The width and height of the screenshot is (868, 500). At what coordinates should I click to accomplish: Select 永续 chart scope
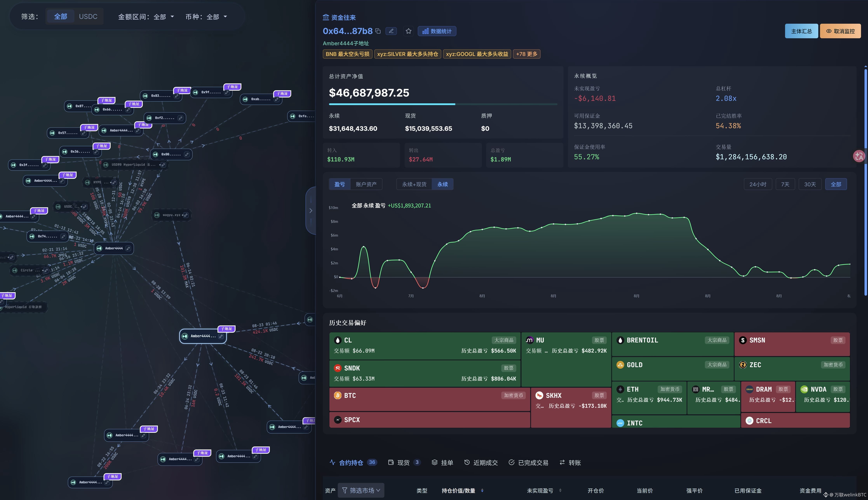click(x=443, y=184)
